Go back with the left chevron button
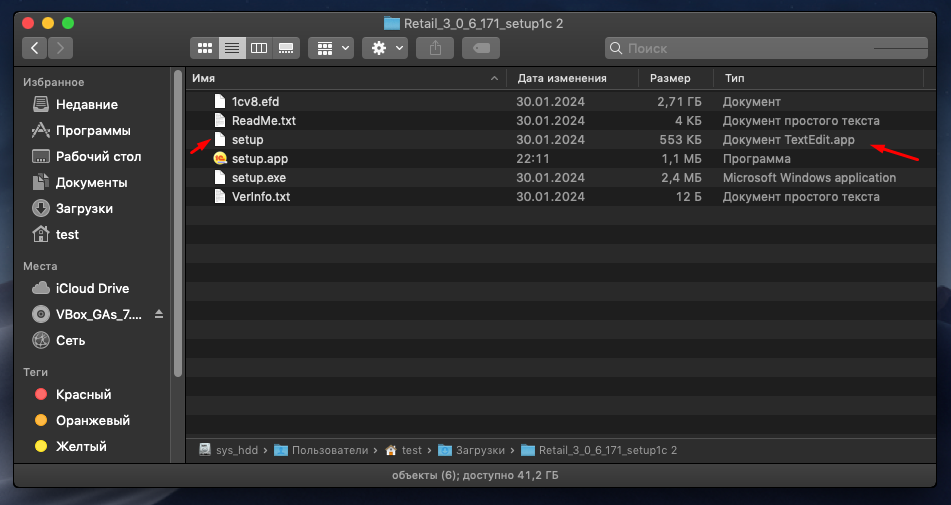This screenshot has height=505, width=951. tap(35, 48)
